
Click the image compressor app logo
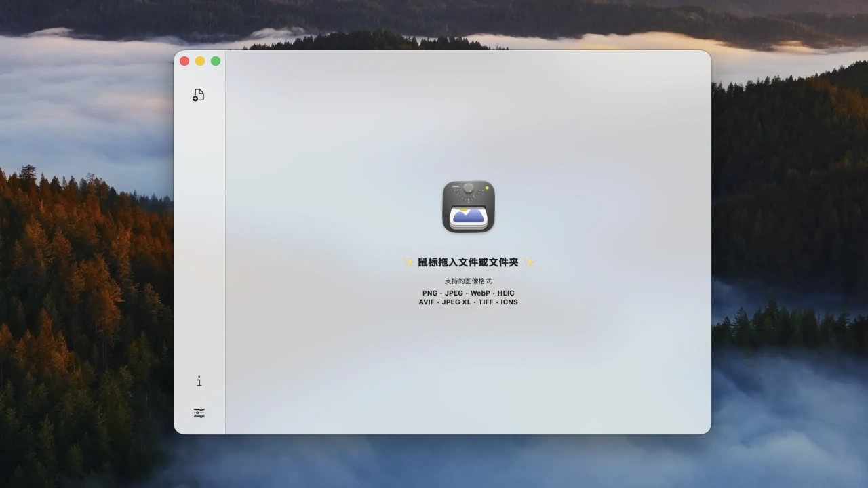click(x=468, y=207)
